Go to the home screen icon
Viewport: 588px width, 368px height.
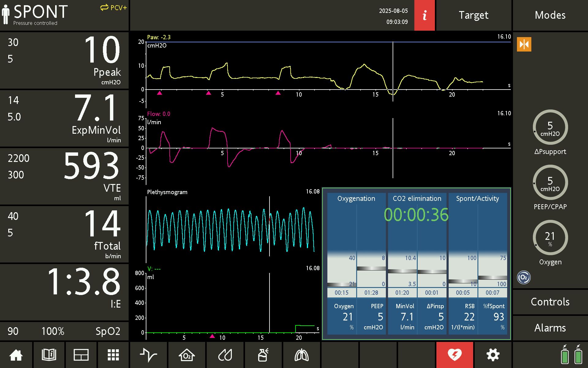coord(16,355)
